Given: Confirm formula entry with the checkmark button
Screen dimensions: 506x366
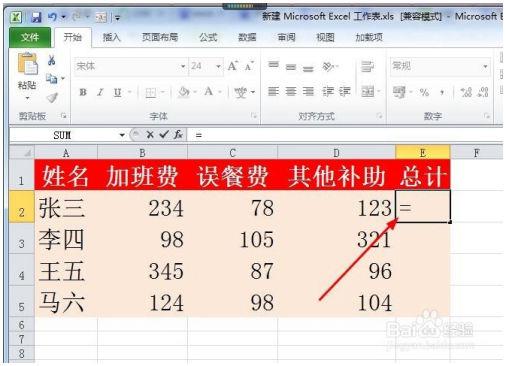Looking at the screenshot, I should coord(164,135).
